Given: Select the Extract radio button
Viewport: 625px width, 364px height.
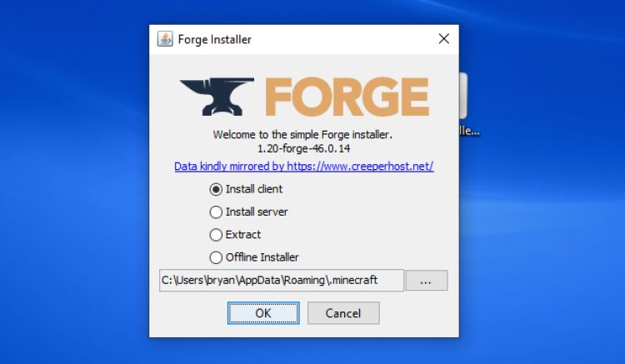Looking at the screenshot, I should (216, 235).
